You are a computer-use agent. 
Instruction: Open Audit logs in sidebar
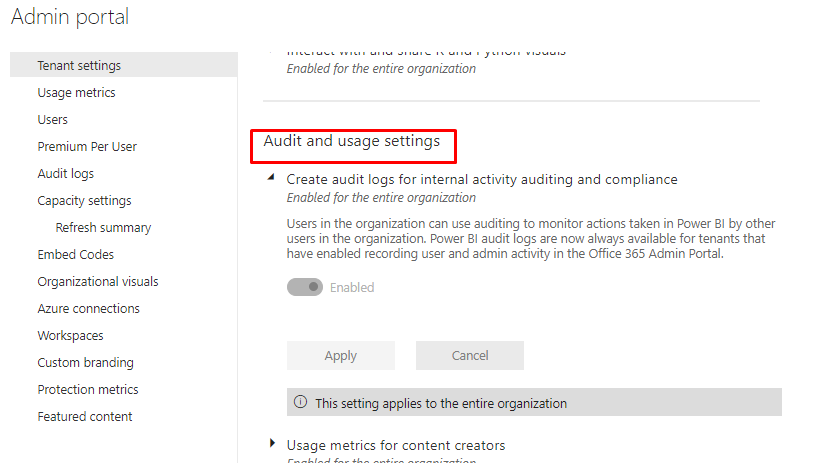click(x=65, y=174)
